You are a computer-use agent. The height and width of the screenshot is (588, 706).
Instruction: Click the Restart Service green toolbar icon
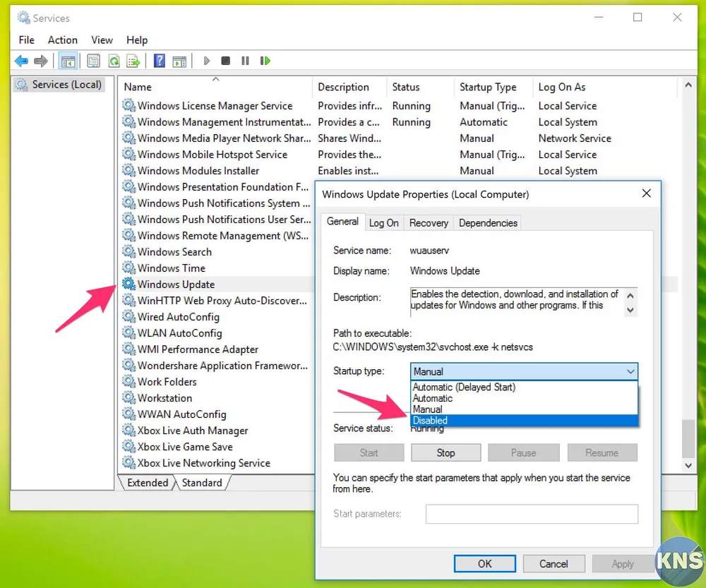pos(265,61)
